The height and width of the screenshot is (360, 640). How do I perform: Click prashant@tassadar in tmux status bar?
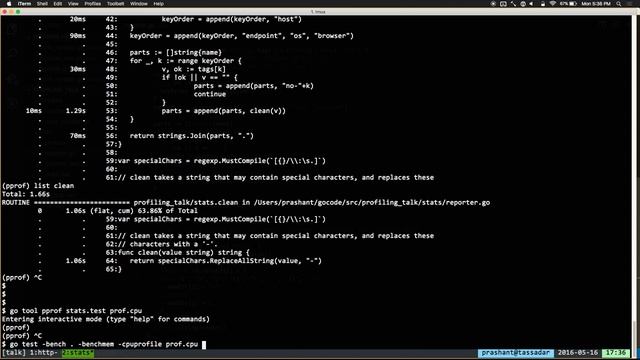point(516,353)
